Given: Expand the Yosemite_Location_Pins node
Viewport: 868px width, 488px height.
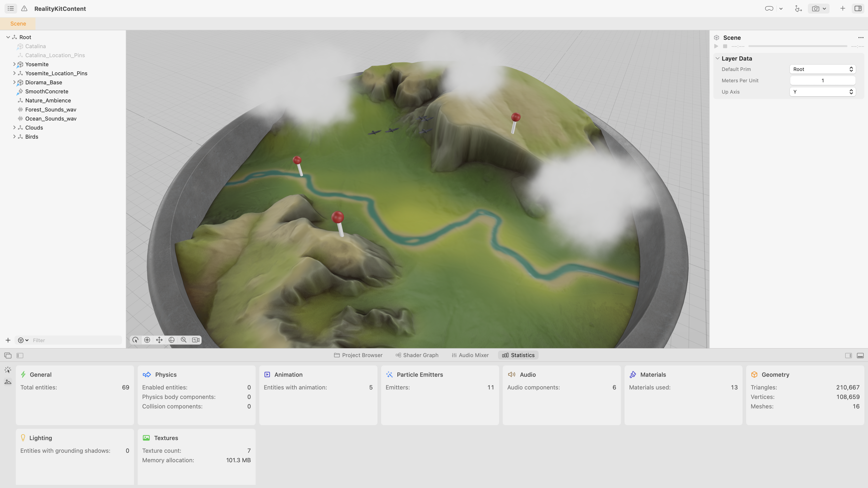Looking at the screenshot, I should (14, 73).
